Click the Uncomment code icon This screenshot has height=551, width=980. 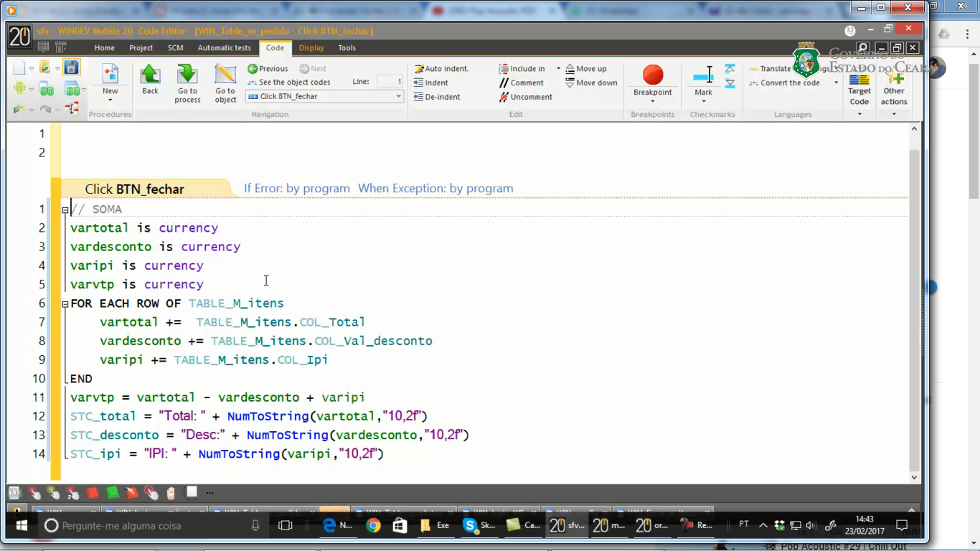click(504, 97)
